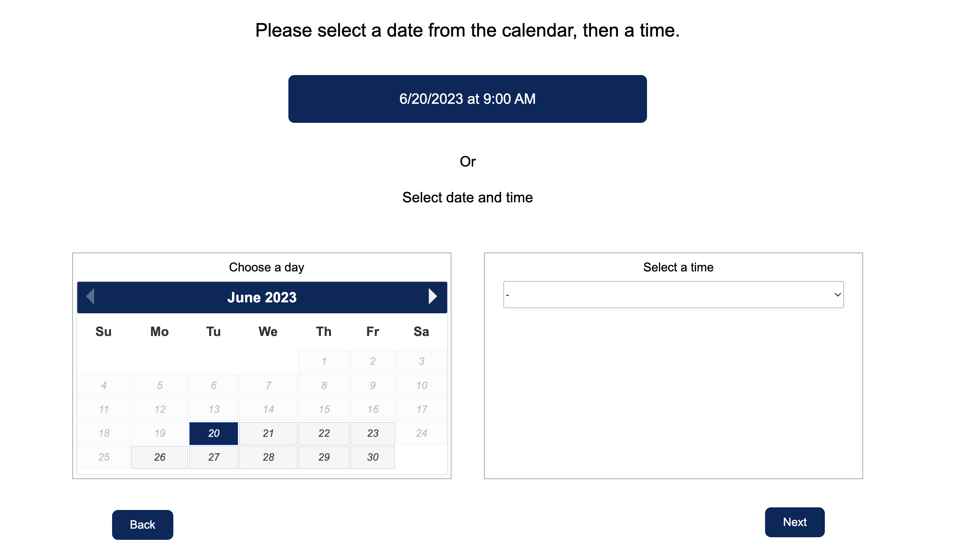Image resolution: width=978 pixels, height=560 pixels.
Task: Click disabled date June 25
Action: [103, 457]
